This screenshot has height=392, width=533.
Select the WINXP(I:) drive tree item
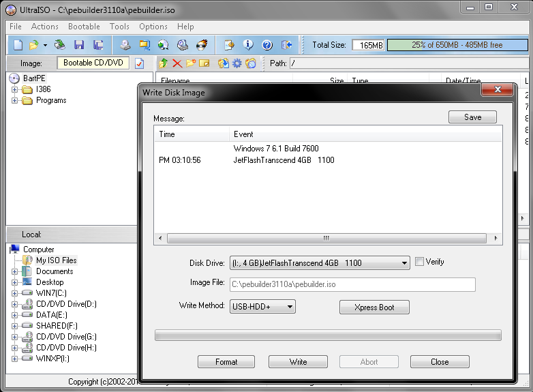pyautogui.click(x=52, y=359)
